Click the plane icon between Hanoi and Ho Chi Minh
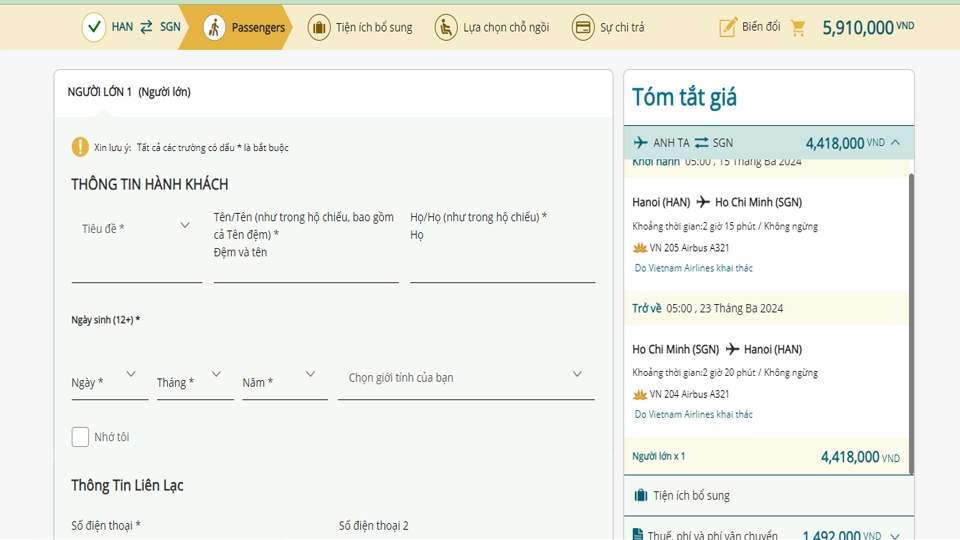The width and height of the screenshot is (960, 540). pos(703,202)
